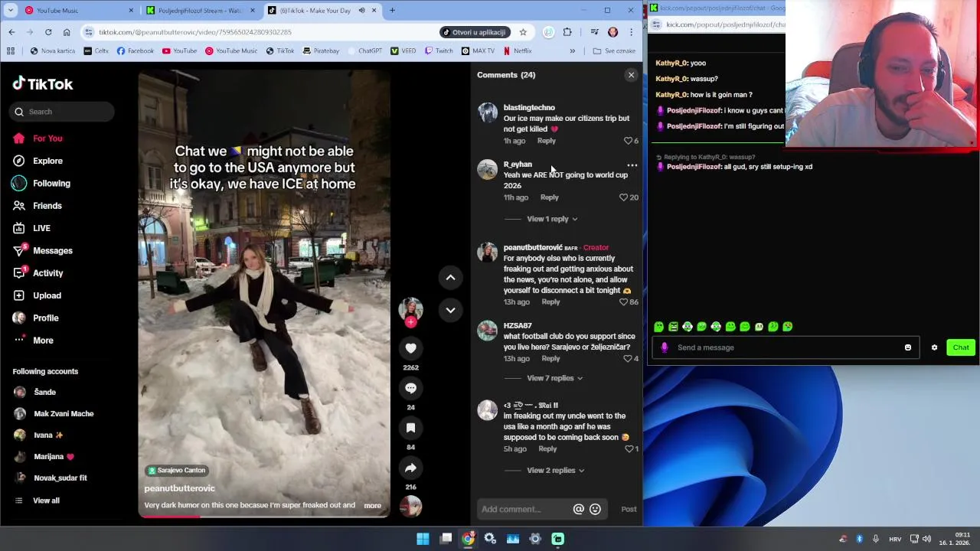The image size is (980, 551).
Task: View all following accounts
Action: 46,500
